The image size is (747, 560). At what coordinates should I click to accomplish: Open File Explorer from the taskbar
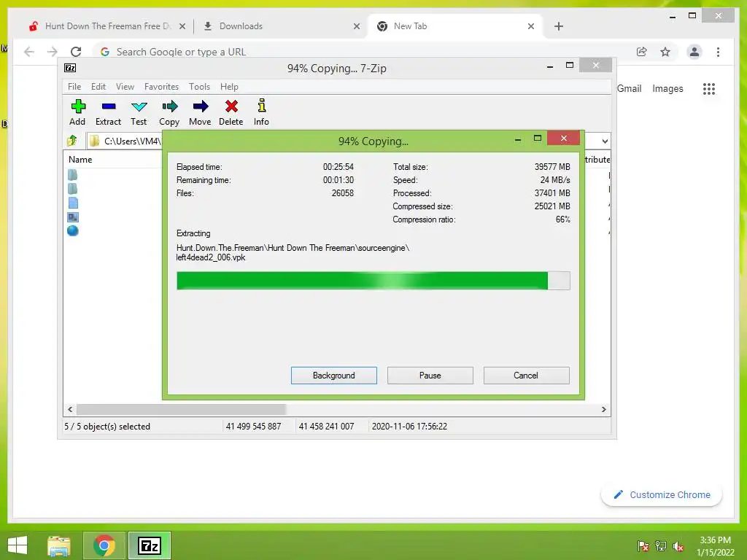pos(59,545)
